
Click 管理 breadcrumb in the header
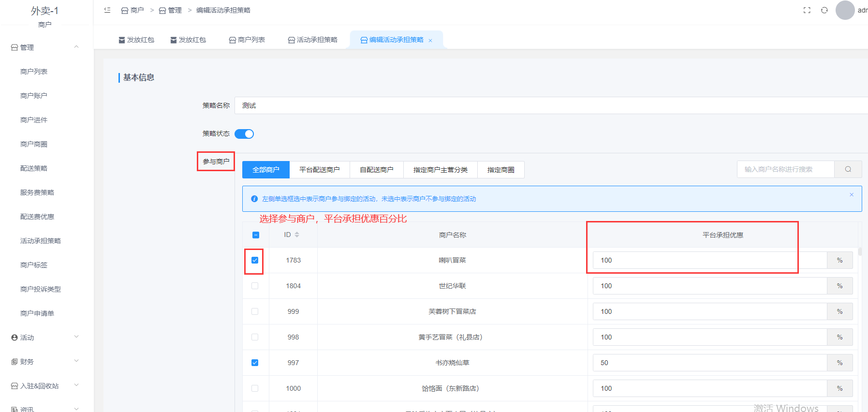coord(170,10)
